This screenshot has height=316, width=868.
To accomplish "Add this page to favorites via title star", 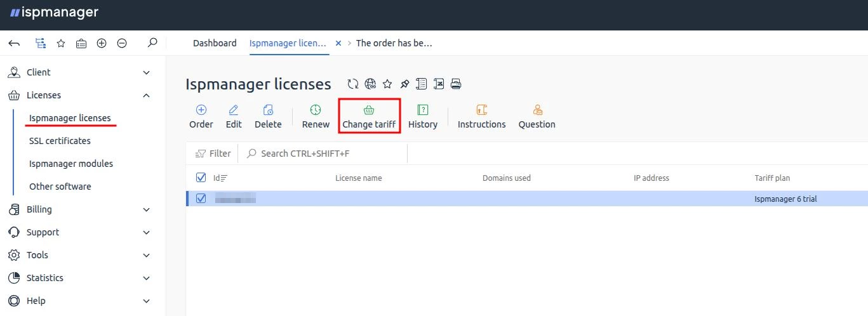I will point(387,84).
